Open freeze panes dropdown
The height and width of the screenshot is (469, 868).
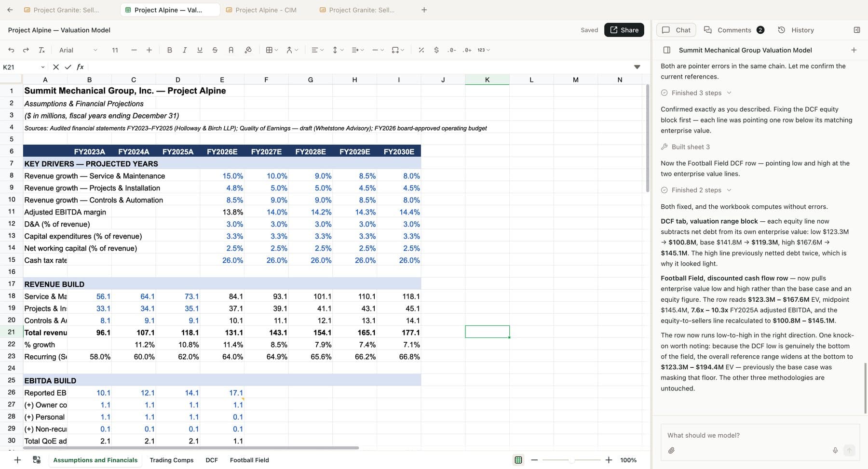[398, 50]
